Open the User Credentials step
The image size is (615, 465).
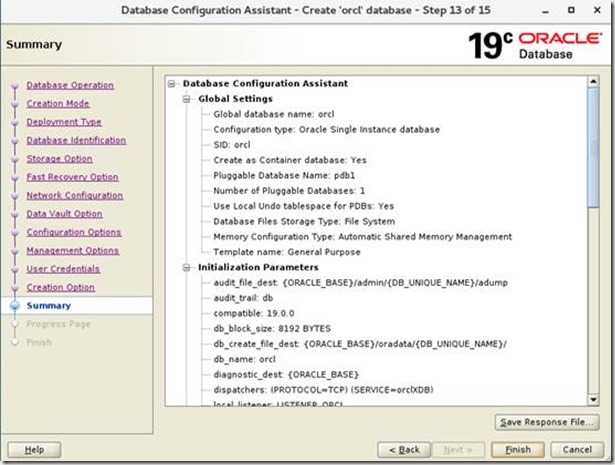point(63,269)
